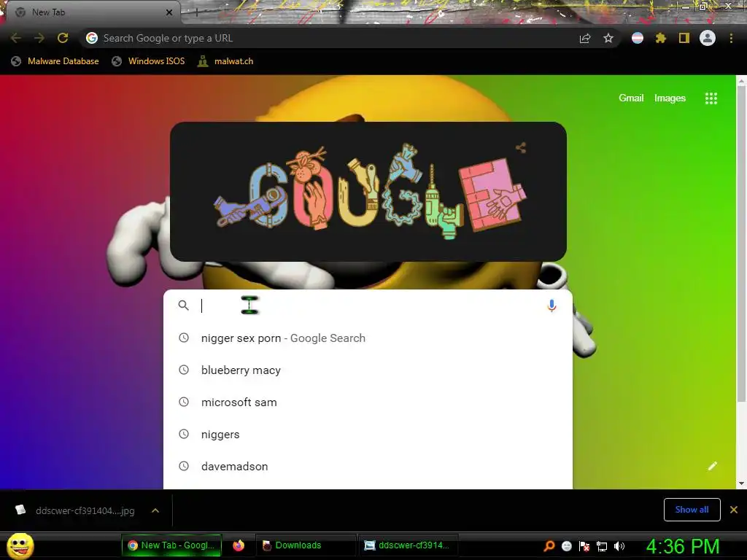Switch to New Tab - Google taskbar button
This screenshot has width=747, height=560.
pyautogui.click(x=171, y=545)
